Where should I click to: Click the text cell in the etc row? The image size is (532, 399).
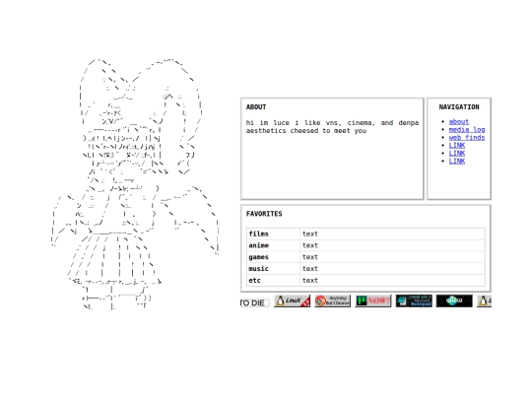coord(392,280)
